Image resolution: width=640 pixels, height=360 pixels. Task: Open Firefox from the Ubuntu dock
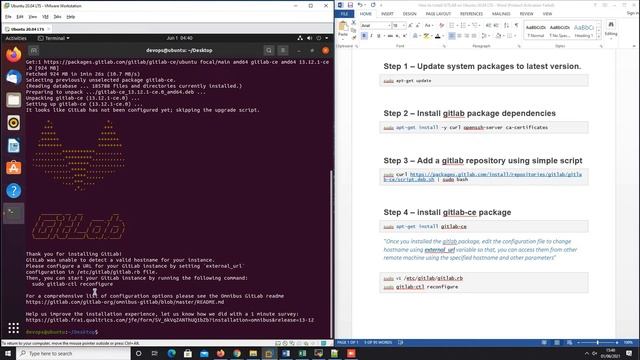pyautogui.click(x=13, y=54)
